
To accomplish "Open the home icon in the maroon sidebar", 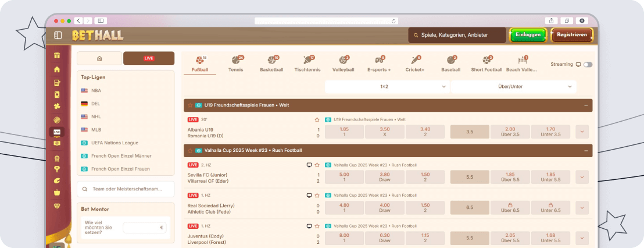I will click(x=57, y=69).
